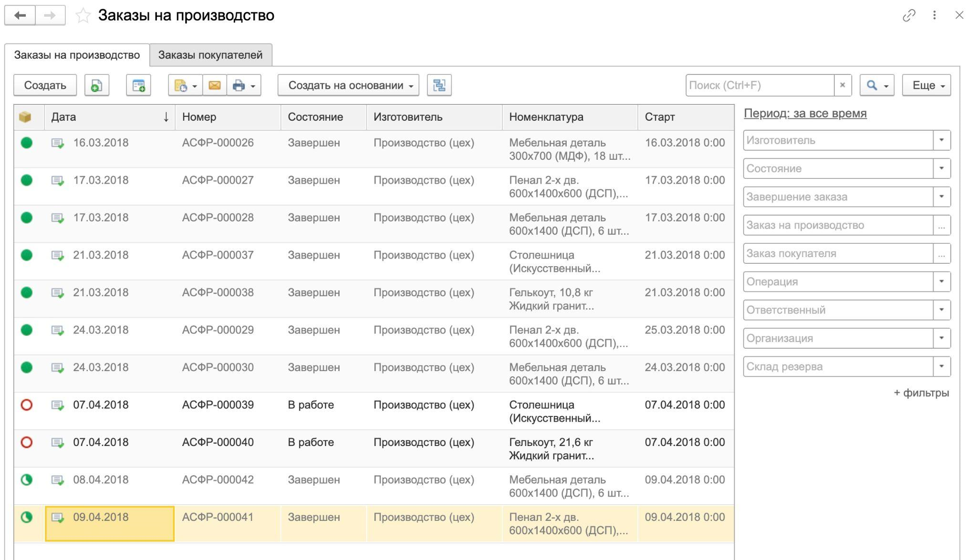The width and height of the screenshot is (977, 560).
Task: Sort by the Дата column header
Action: tap(110, 117)
